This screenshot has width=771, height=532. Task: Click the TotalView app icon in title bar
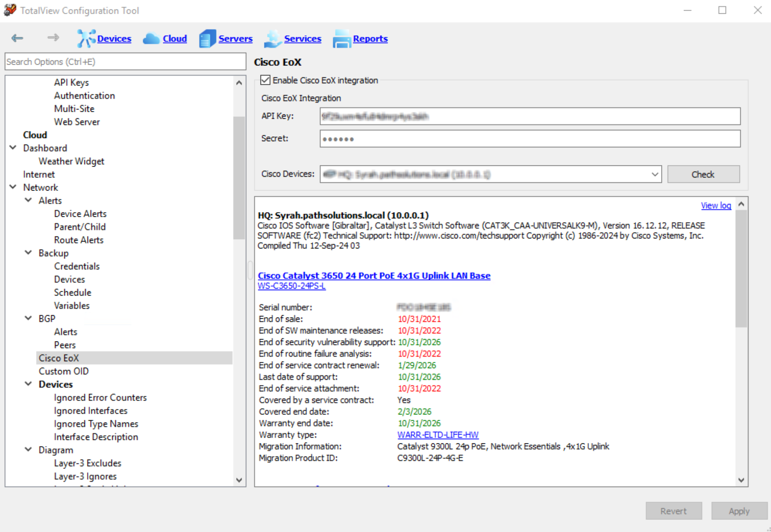tap(10, 10)
